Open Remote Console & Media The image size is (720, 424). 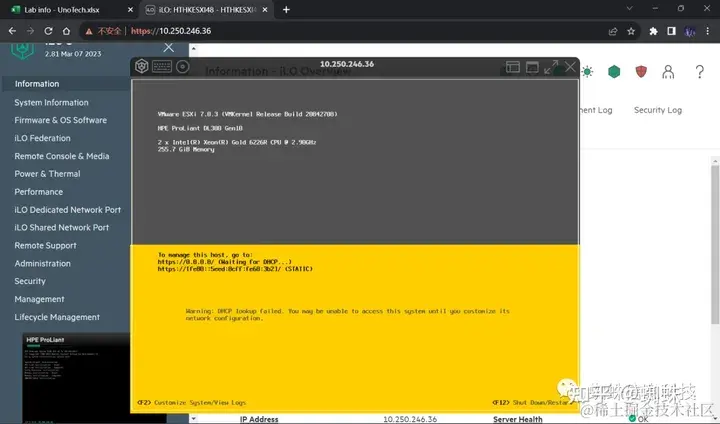point(62,156)
